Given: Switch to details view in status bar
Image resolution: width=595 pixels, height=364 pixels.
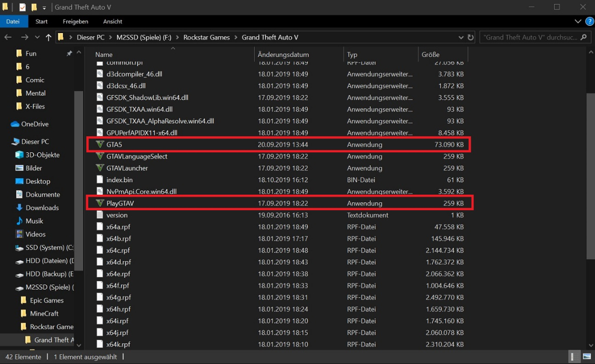Looking at the screenshot, I should pos(574,357).
